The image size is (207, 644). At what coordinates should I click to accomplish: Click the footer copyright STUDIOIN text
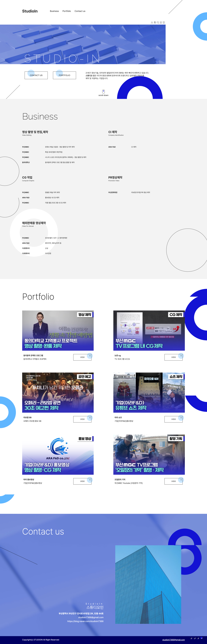click(41, 640)
